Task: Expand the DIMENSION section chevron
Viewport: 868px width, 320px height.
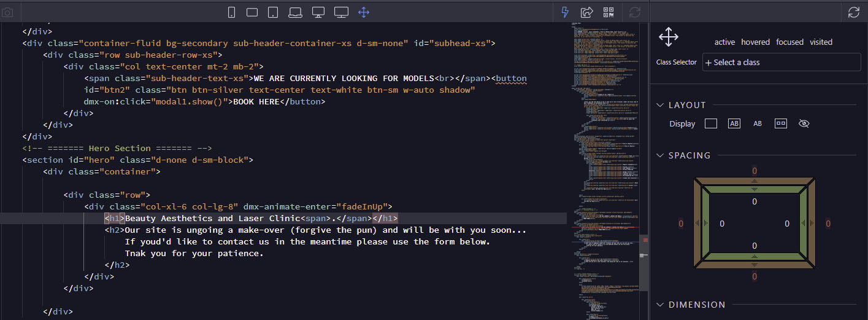Action: [x=660, y=305]
